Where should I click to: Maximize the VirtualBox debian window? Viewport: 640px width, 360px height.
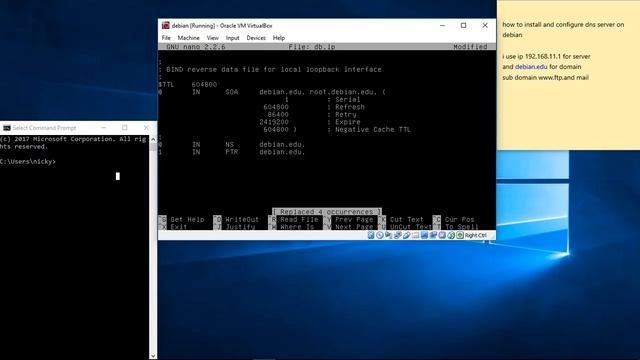pyautogui.click(x=463, y=25)
